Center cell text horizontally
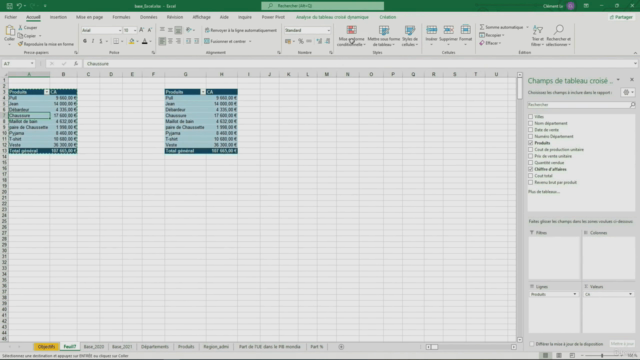The height and width of the screenshot is (360, 640). click(x=170, y=41)
